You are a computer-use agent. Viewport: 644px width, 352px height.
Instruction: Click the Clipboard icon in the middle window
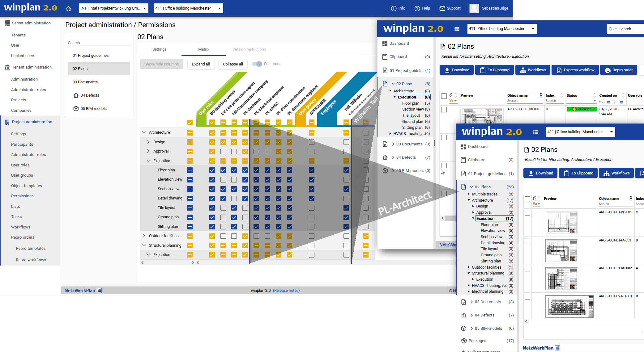[385, 57]
